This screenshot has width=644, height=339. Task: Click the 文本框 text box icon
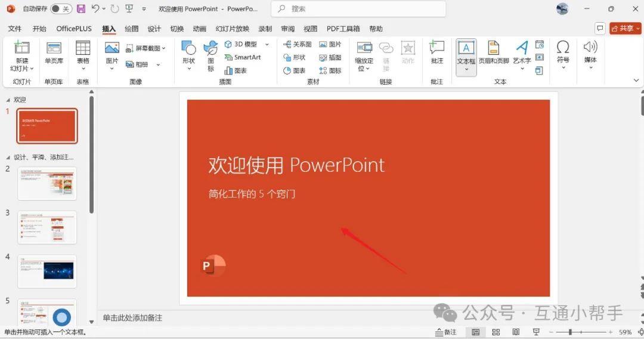click(x=466, y=48)
